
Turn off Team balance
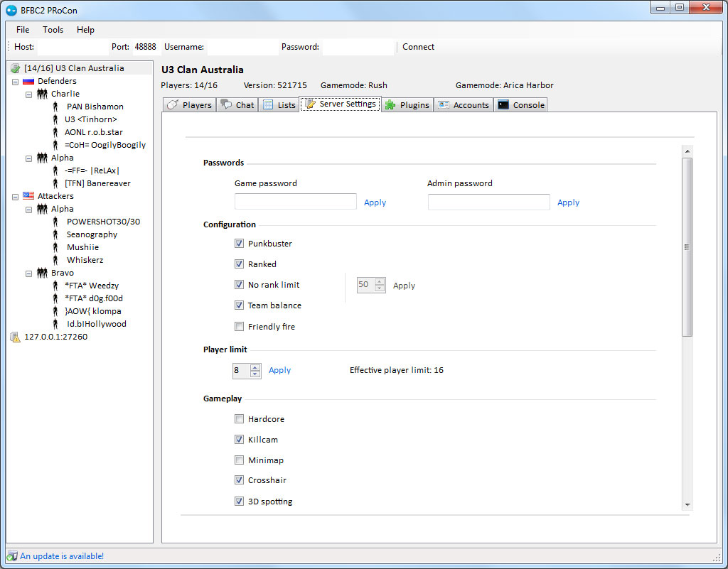(239, 305)
